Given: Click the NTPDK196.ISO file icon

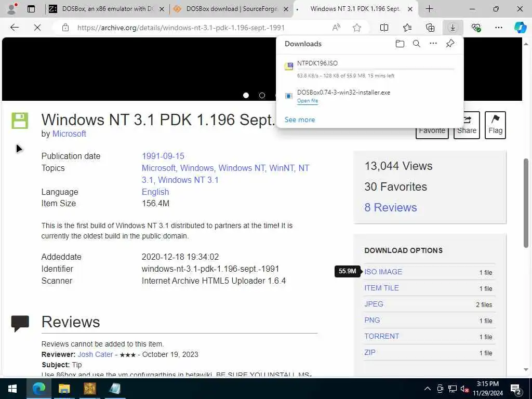Looking at the screenshot, I should coord(289,66).
